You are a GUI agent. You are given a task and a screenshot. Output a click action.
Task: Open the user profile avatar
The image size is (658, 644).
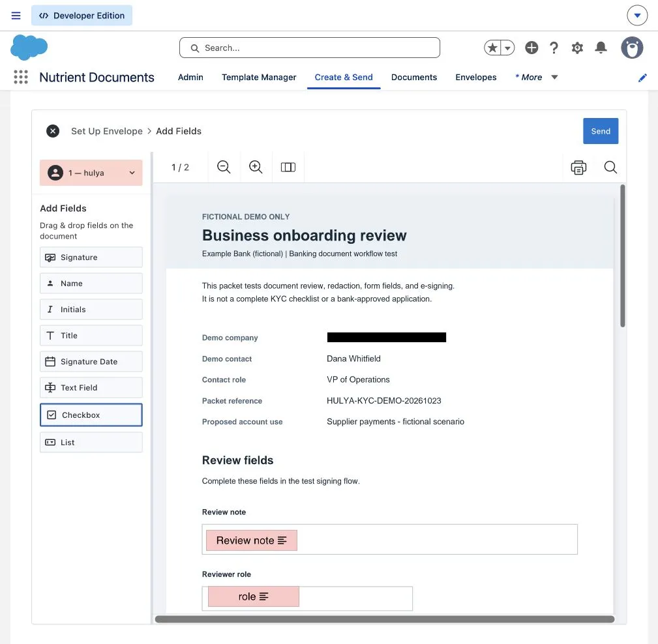pyautogui.click(x=632, y=48)
